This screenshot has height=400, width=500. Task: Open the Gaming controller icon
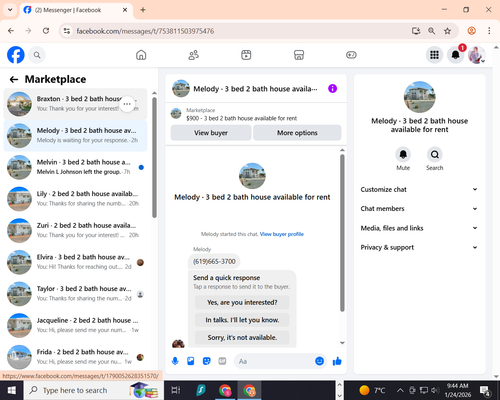[x=351, y=55]
